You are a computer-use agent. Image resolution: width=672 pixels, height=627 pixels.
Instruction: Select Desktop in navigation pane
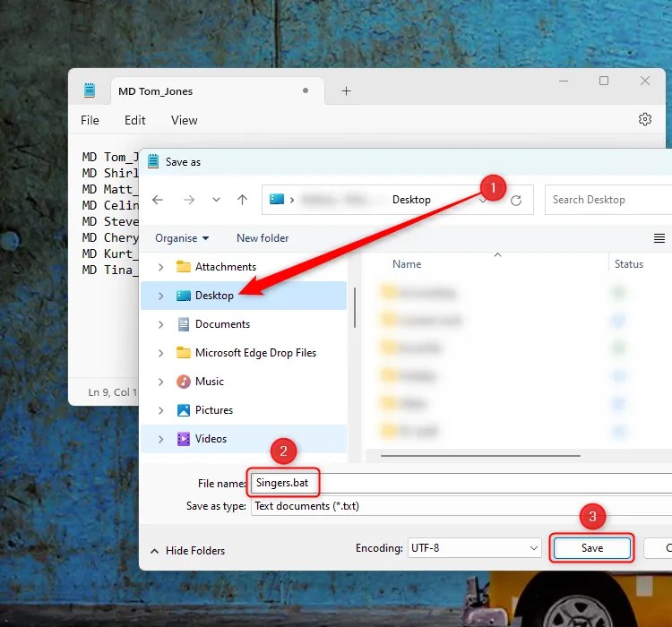244,296
